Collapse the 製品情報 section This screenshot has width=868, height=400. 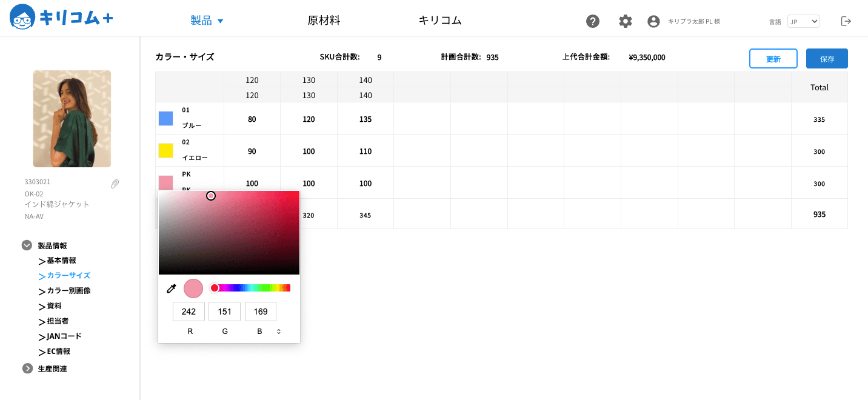27,245
